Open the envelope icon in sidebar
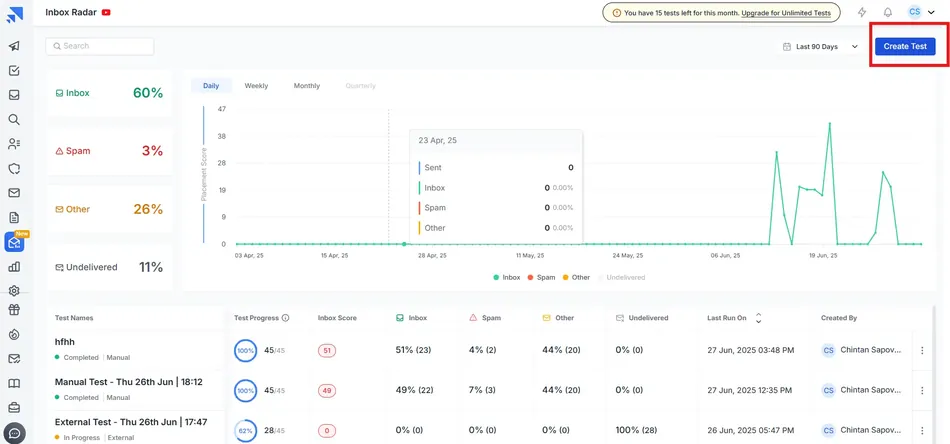Screen dimensions: 950x444 coord(14,193)
